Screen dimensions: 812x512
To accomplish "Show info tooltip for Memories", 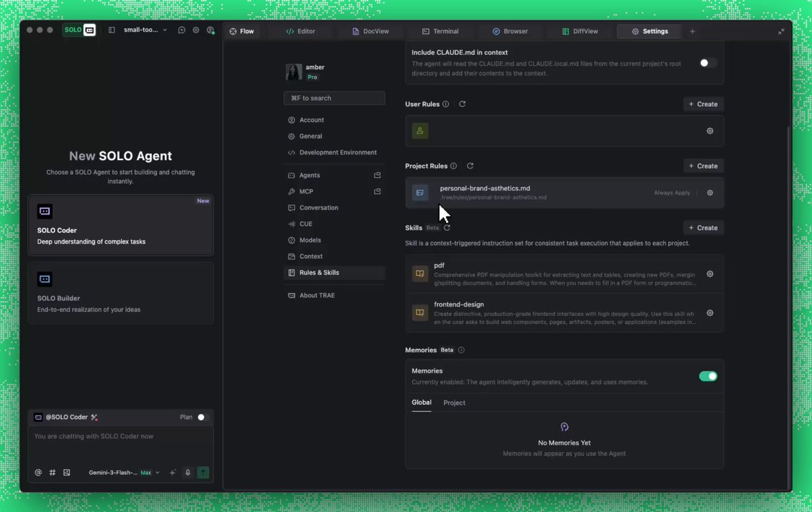I will coord(461,350).
